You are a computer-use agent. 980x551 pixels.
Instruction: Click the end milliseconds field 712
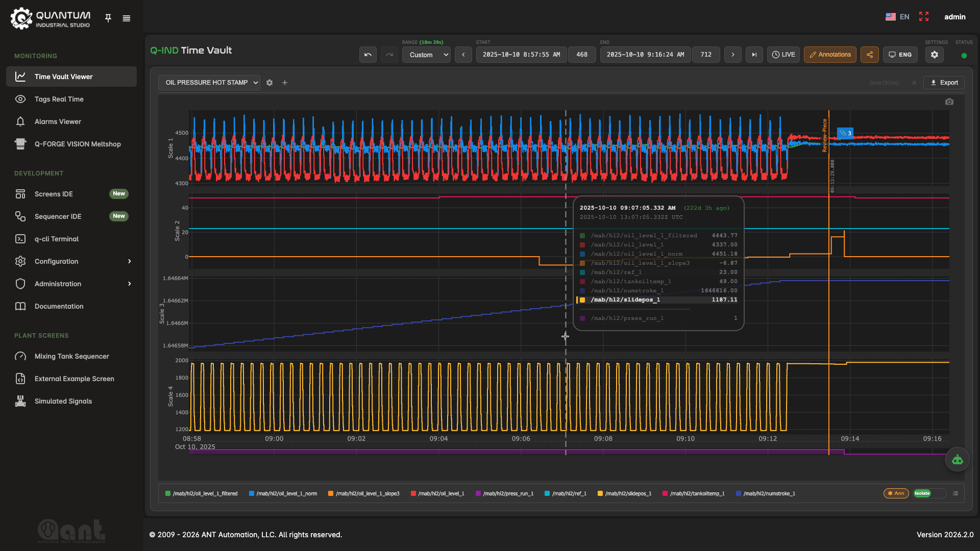coord(706,55)
